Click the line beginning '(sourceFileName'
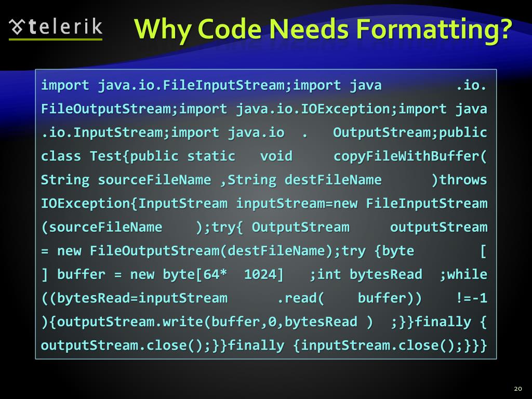The height and width of the screenshot is (399, 532). click(264, 228)
